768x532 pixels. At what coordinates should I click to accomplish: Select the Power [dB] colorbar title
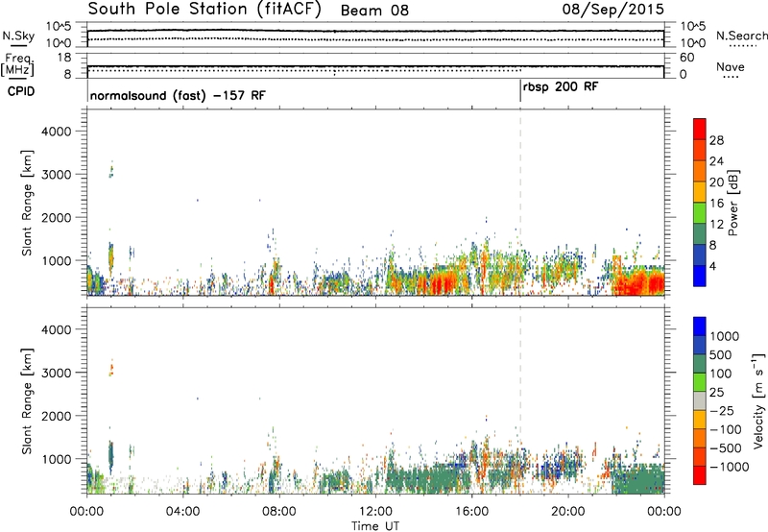(732, 203)
